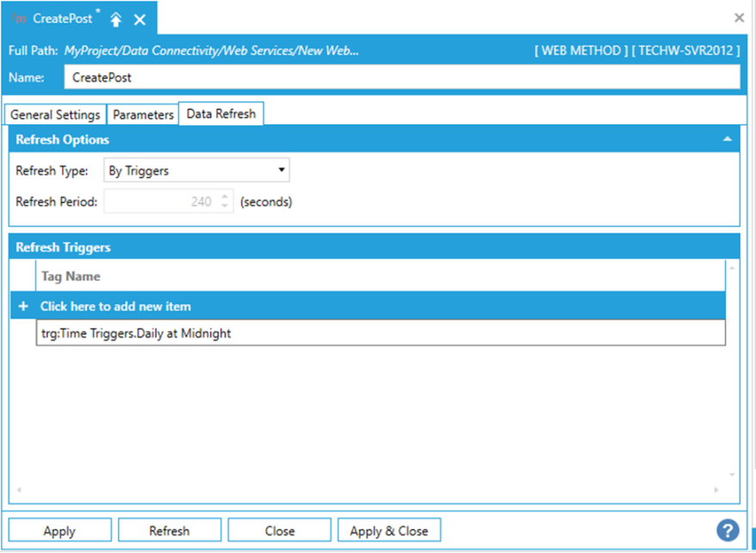Click the plus icon to add trigger

tap(23, 307)
